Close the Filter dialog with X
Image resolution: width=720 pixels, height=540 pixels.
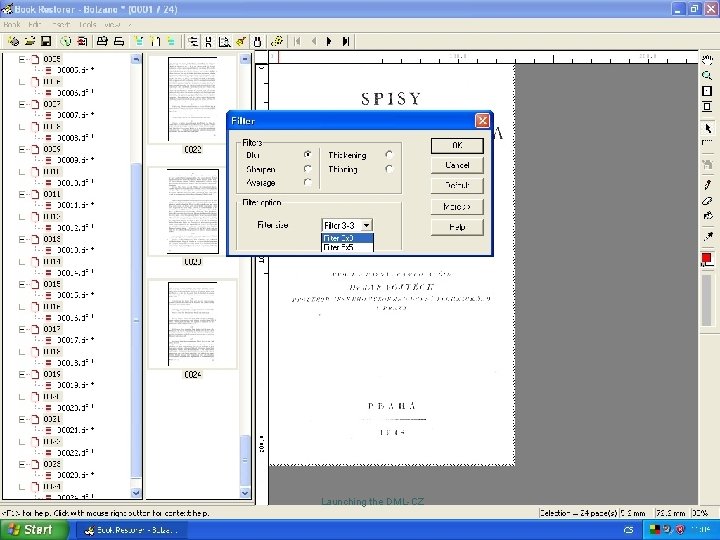tap(482, 121)
